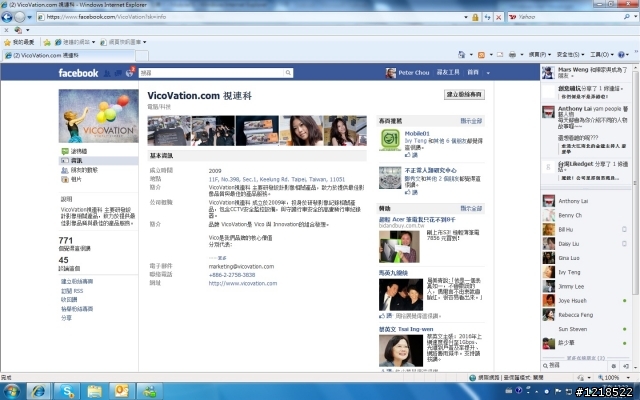Click the Mobile01 green page icon

(x=390, y=140)
